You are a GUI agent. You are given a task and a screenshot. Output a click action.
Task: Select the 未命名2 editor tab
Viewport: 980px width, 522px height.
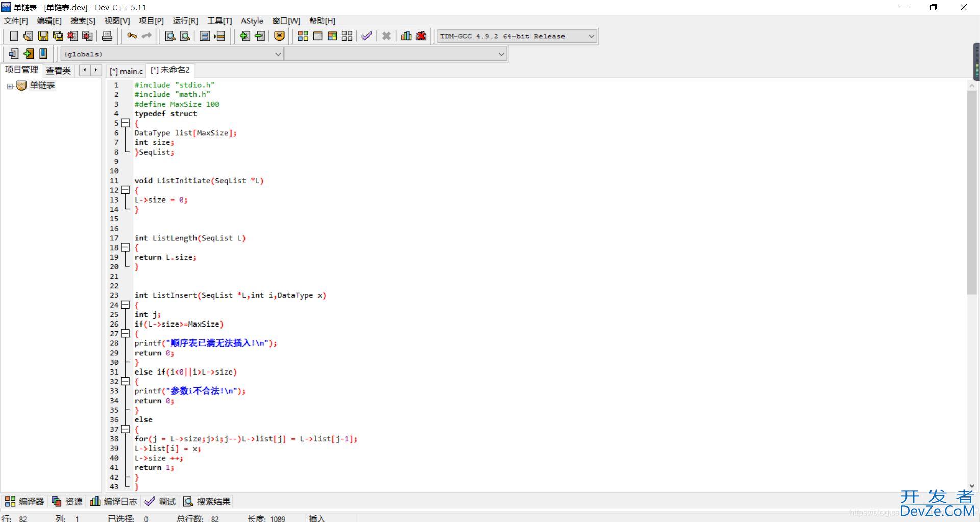(170, 70)
